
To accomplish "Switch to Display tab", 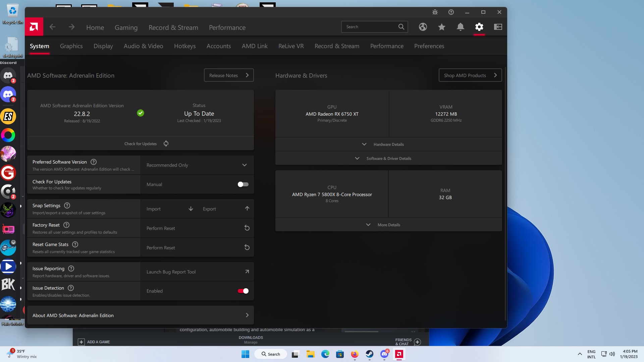I will [x=103, y=46].
